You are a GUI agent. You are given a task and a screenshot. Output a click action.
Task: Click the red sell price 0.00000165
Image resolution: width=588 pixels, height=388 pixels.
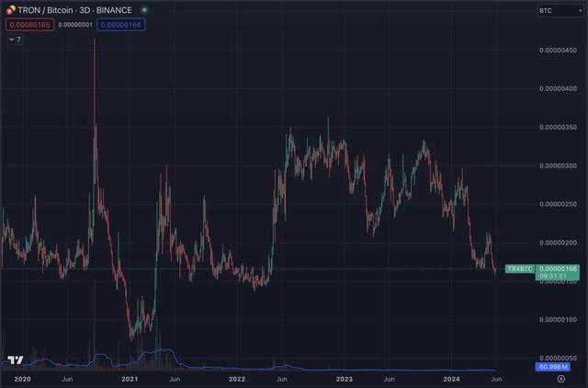point(29,25)
